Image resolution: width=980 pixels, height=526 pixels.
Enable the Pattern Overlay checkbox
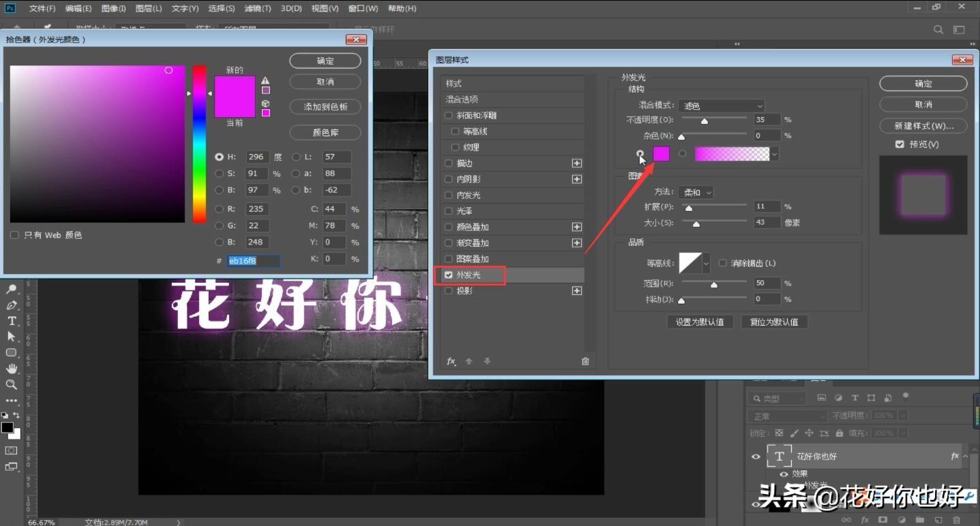point(448,259)
